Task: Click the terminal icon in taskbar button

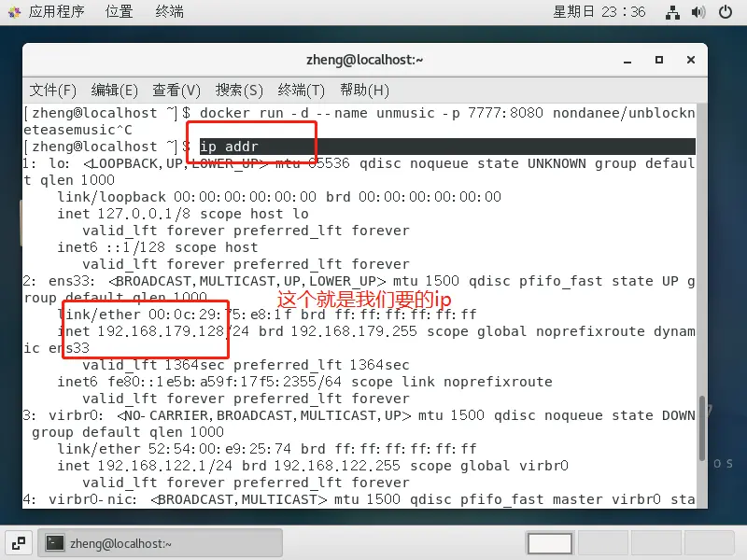Action: [55, 543]
